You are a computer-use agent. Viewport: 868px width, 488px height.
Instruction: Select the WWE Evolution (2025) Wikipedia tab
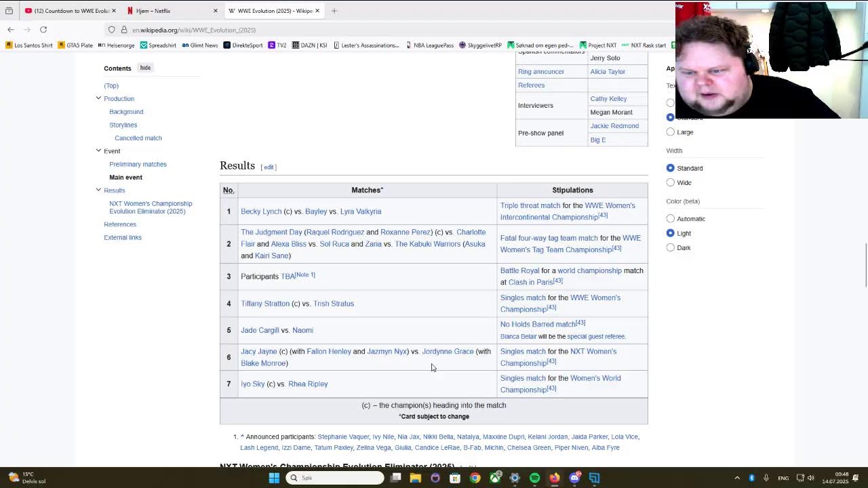coord(275,11)
